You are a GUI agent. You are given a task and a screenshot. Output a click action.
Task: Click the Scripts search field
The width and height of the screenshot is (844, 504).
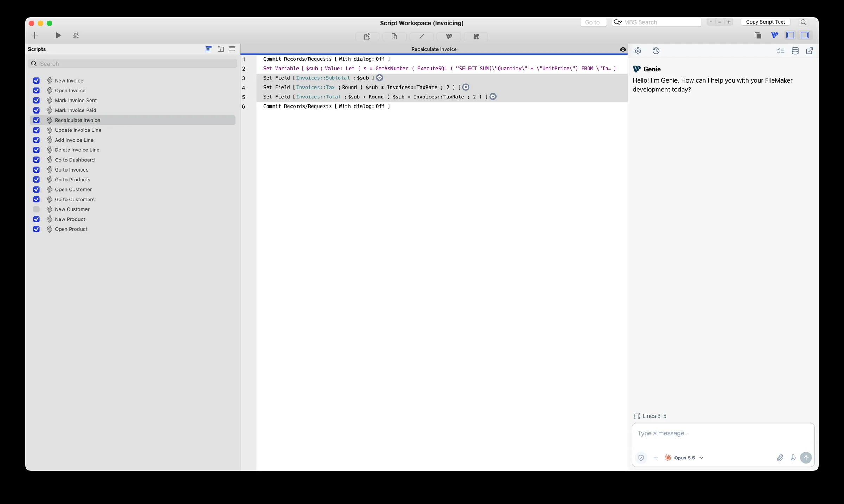[x=133, y=64]
